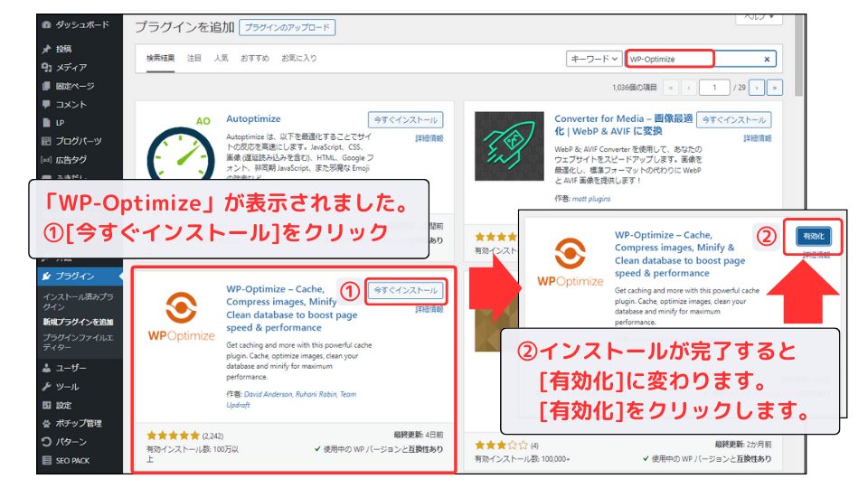Click the LP page icon
The width and height of the screenshot is (868, 488).
pos(46,123)
